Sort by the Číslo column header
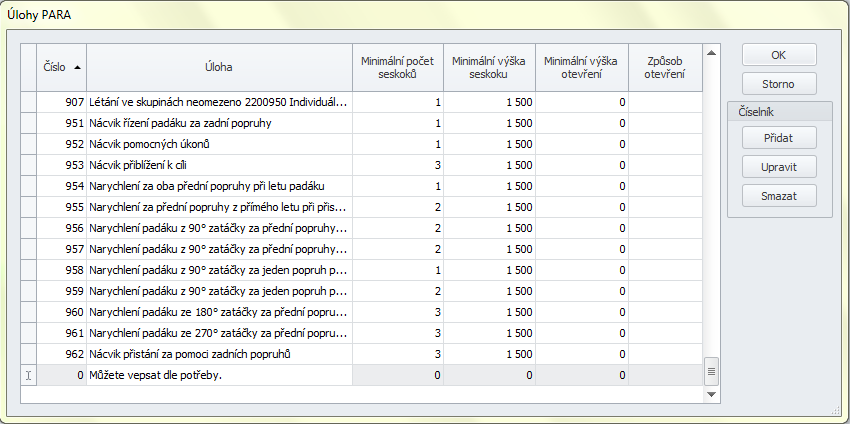 point(62,67)
